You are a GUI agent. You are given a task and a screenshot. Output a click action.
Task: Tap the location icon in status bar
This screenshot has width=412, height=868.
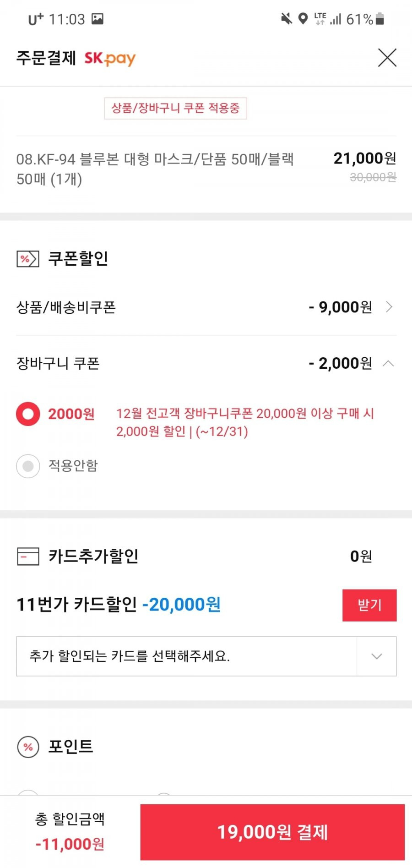tap(303, 19)
